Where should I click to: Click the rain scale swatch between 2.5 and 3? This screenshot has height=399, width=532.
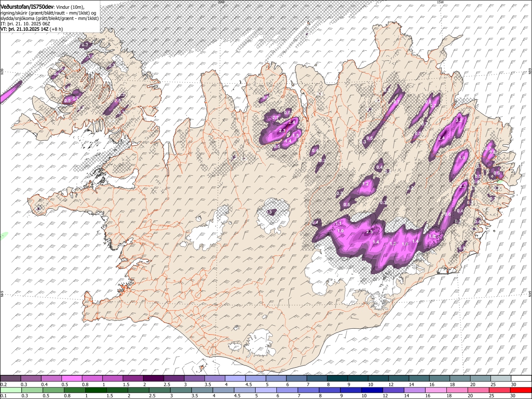(x=160, y=390)
